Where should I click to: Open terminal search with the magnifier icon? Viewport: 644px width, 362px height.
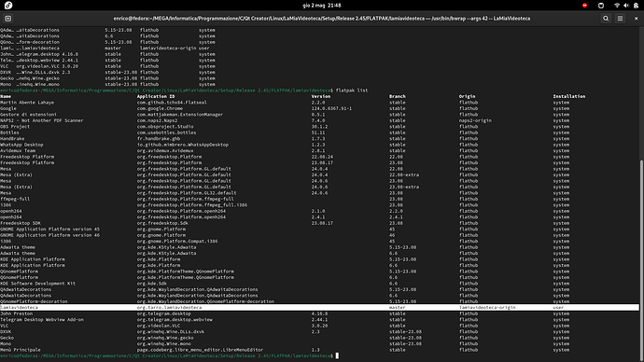[x=606, y=19]
